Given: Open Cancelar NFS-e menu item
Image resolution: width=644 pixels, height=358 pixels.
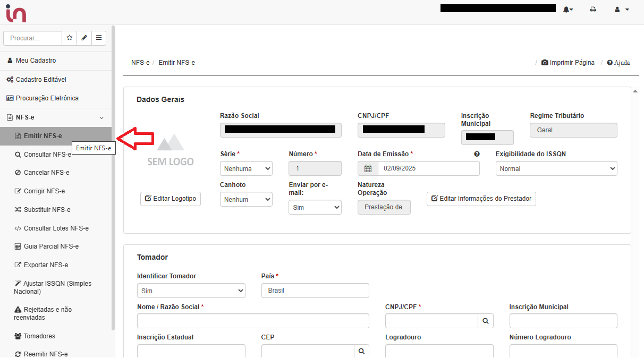Looking at the screenshot, I should 46,173.
